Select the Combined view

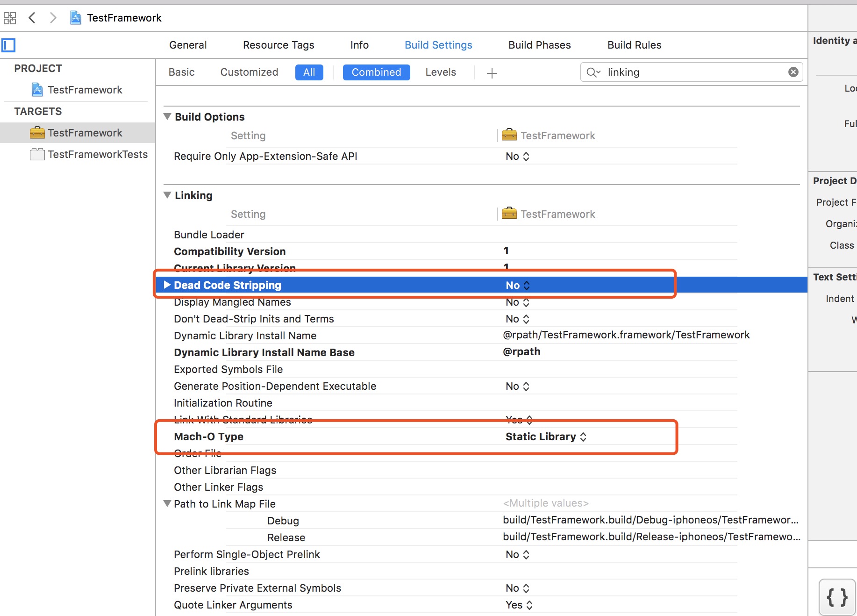377,72
